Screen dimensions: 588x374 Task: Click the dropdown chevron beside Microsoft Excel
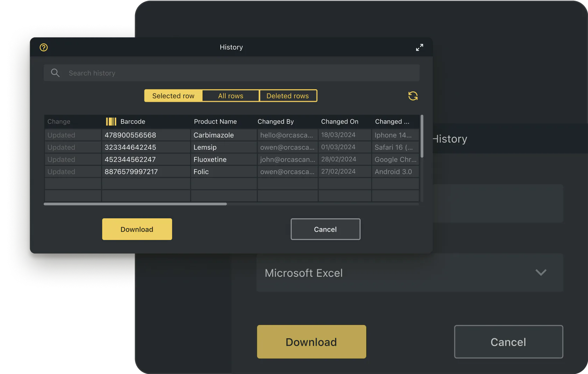pos(541,273)
